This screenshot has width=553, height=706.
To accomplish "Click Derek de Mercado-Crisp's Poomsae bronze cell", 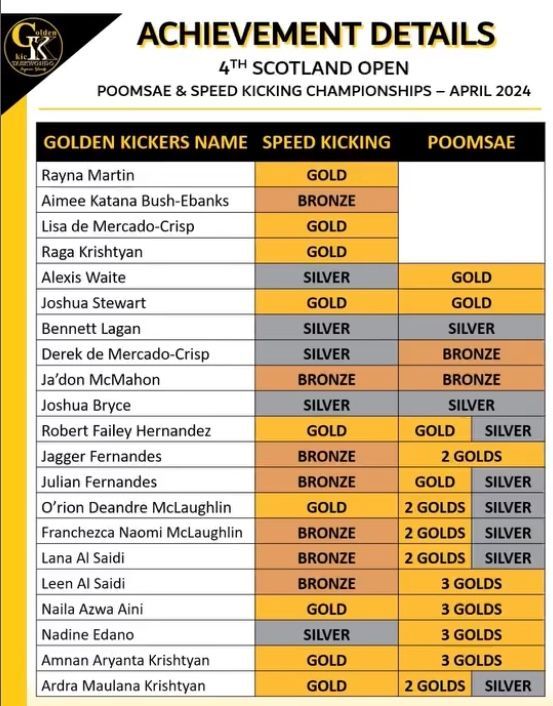I will point(471,354).
